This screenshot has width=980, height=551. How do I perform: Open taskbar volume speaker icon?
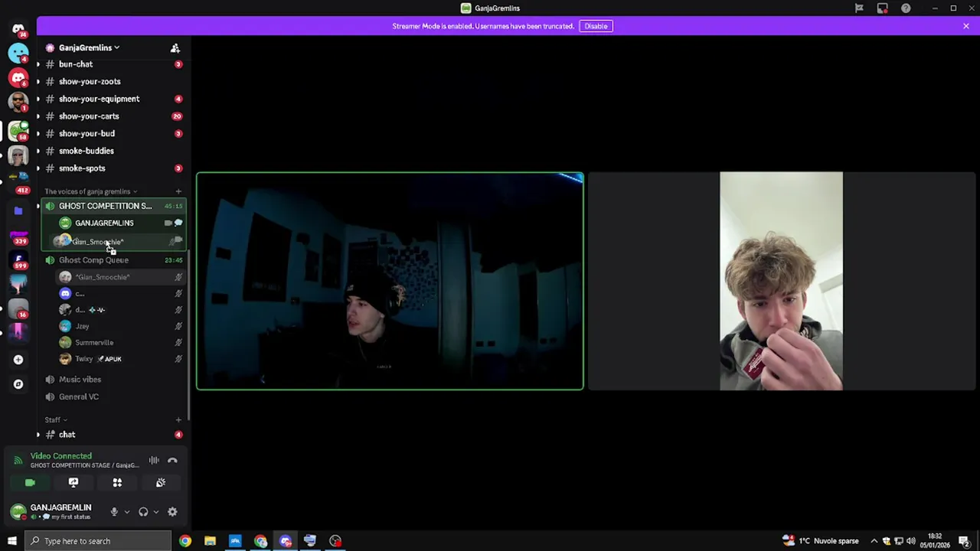[911, 541]
